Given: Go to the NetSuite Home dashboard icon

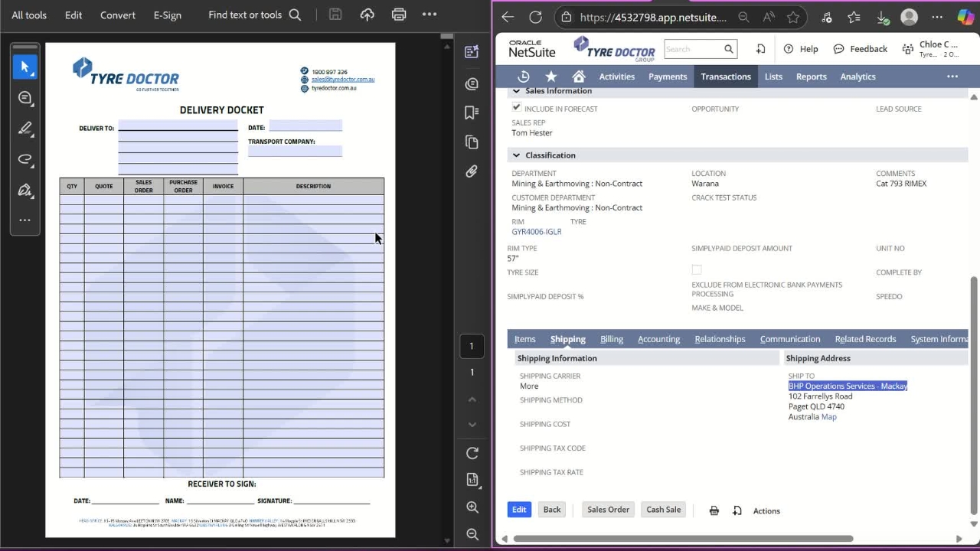Looking at the screenshot, I should click(x=579, y=77).
